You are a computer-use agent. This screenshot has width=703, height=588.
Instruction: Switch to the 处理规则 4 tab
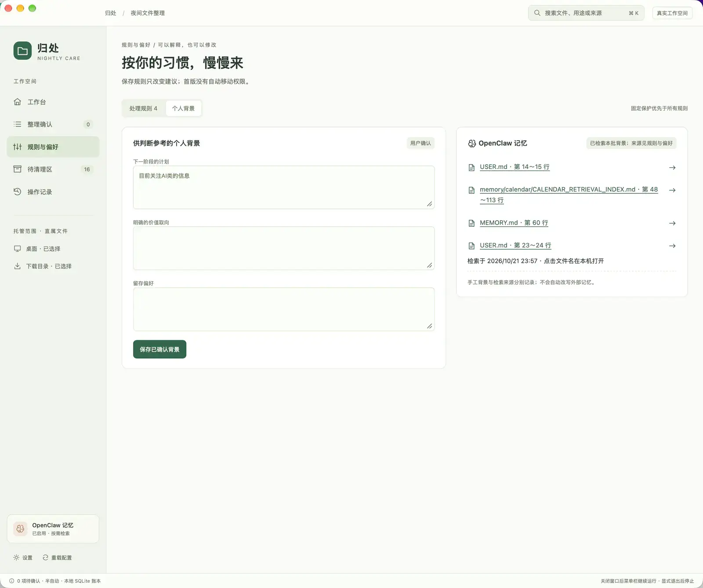point(143,109)
